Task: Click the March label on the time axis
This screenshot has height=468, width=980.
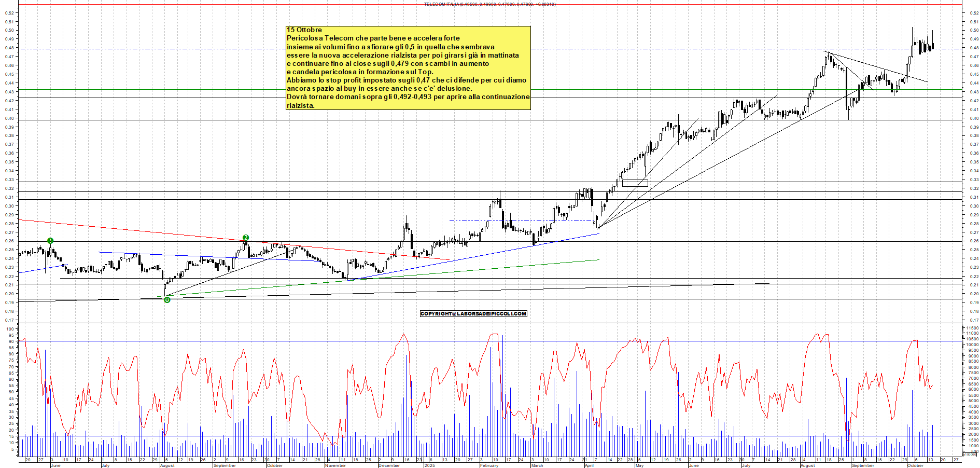Action: 537,465
